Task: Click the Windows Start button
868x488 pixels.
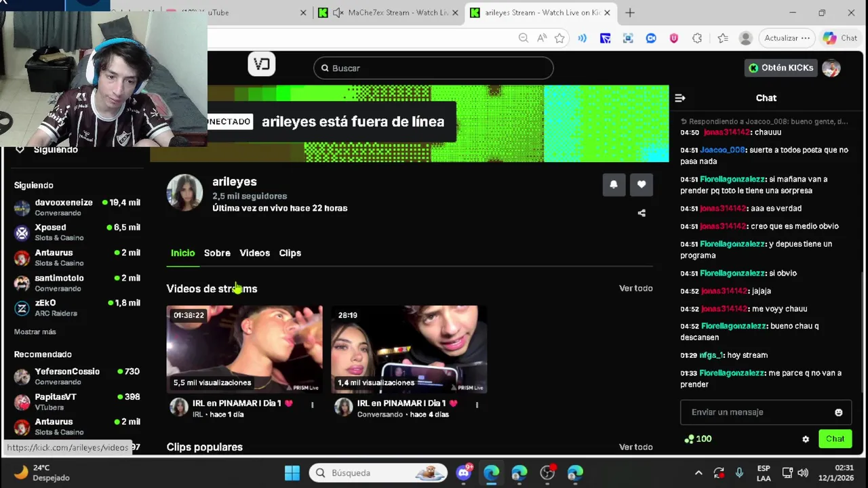Action: click(x=292, y=472)
